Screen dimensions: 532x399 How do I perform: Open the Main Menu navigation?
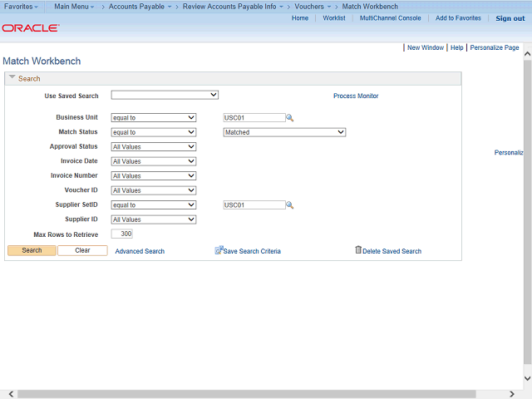(74, 7)
